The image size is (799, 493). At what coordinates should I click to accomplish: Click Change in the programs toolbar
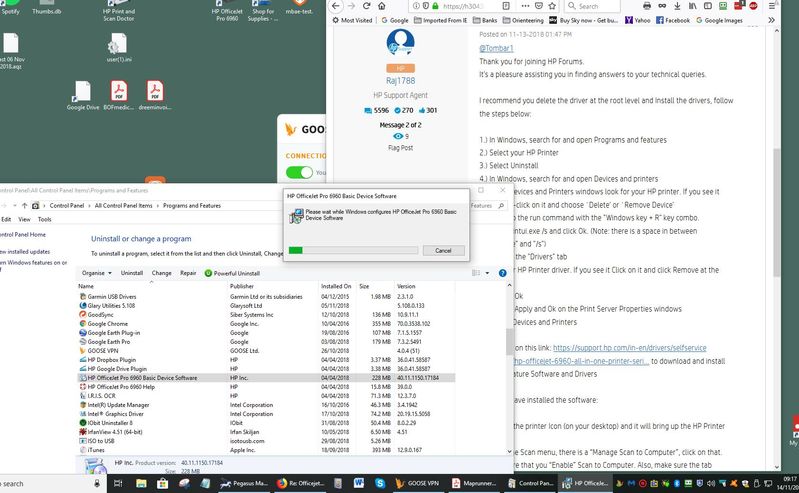[162, 273]
